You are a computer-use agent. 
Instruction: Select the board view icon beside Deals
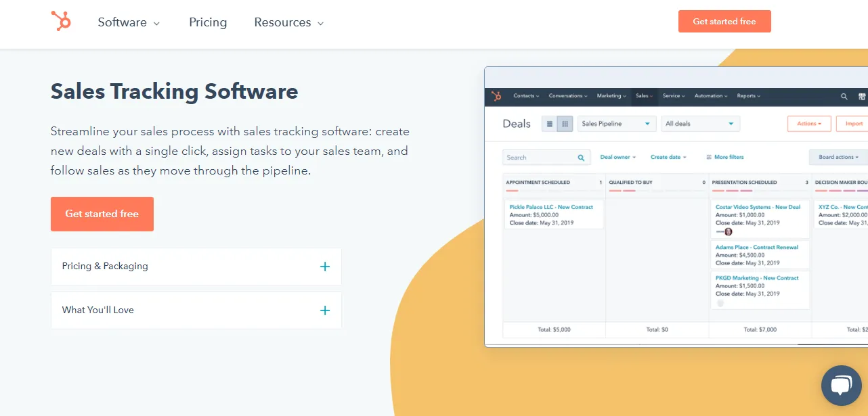coord(565,124)
